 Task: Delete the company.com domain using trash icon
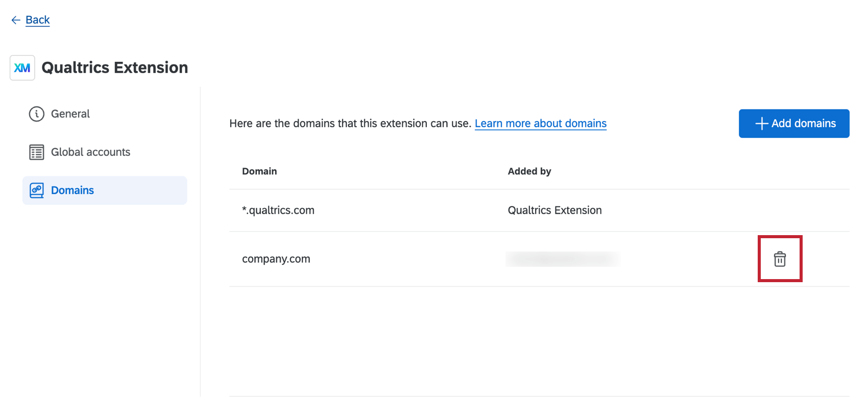[780, 259]
